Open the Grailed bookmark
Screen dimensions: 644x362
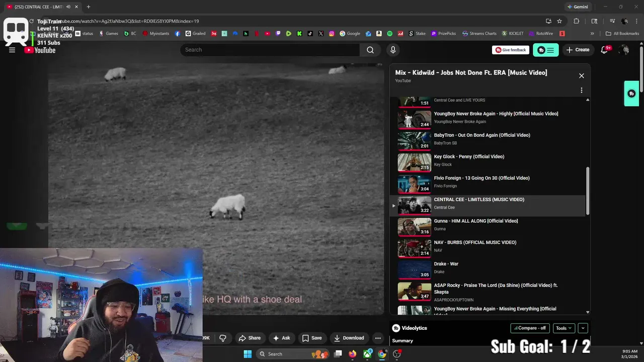point(195,34)
